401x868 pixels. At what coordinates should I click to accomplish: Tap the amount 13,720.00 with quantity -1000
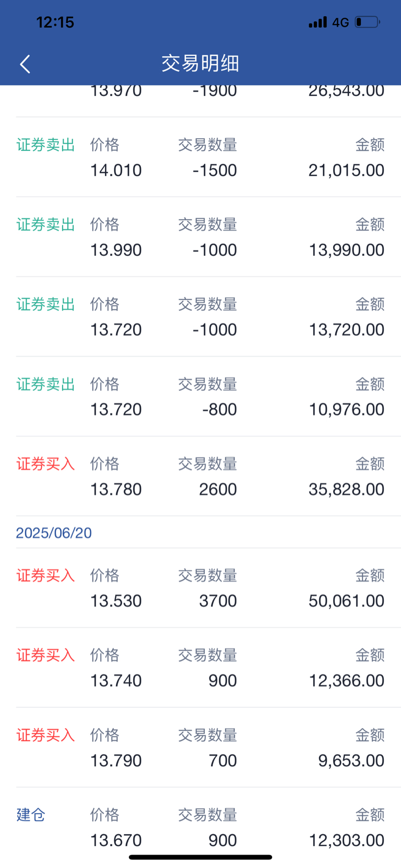(347, 330)
